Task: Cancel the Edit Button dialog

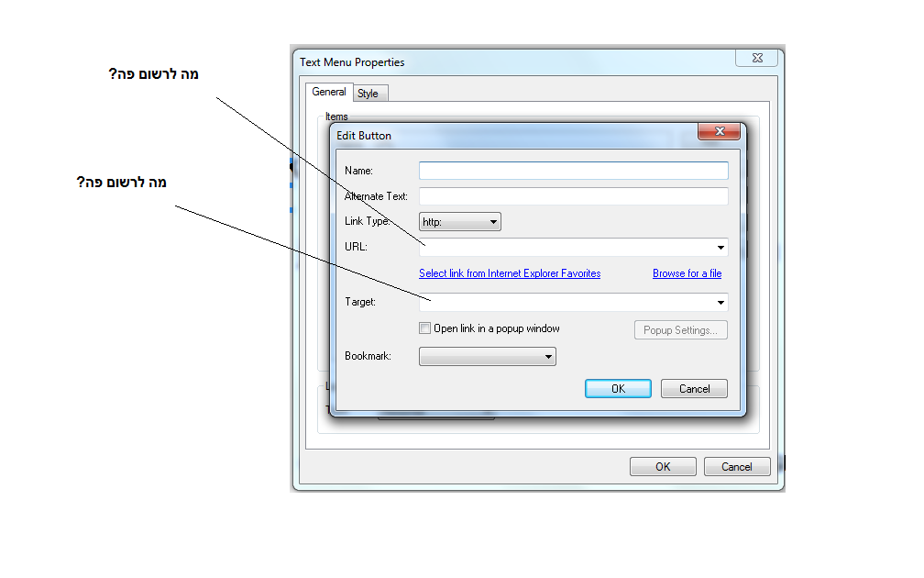Action: pyautogui.click(x=694, y=389)
